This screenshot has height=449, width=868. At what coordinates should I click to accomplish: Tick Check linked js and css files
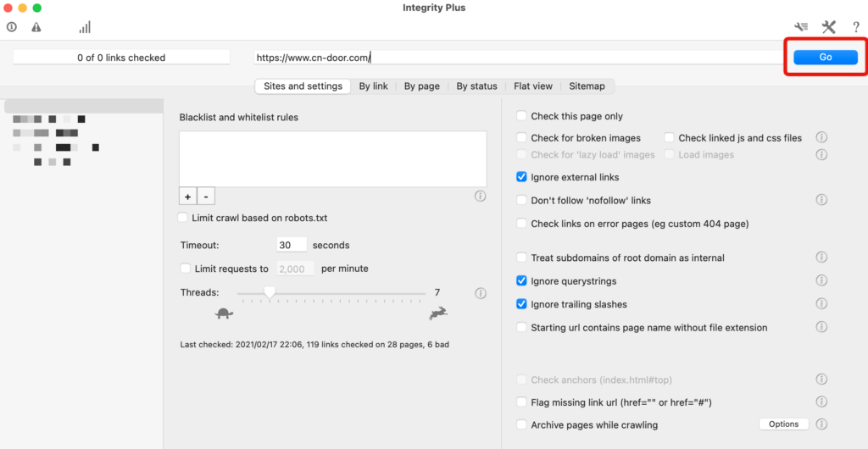point(670,138)
